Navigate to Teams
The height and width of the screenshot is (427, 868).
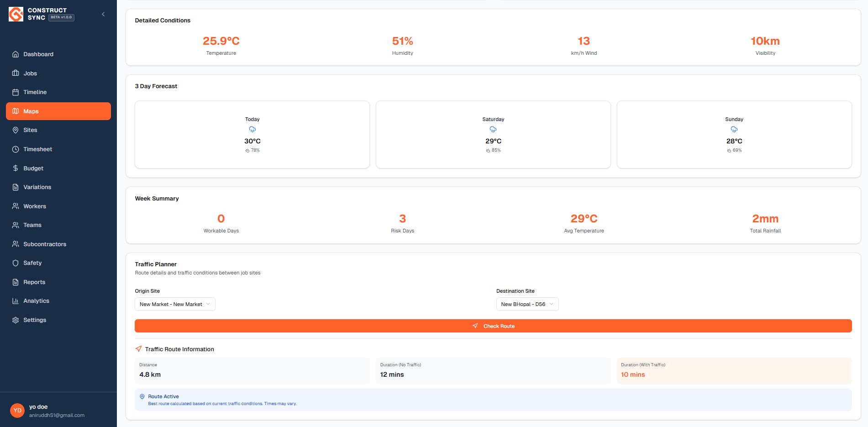(x=32, y=225)
